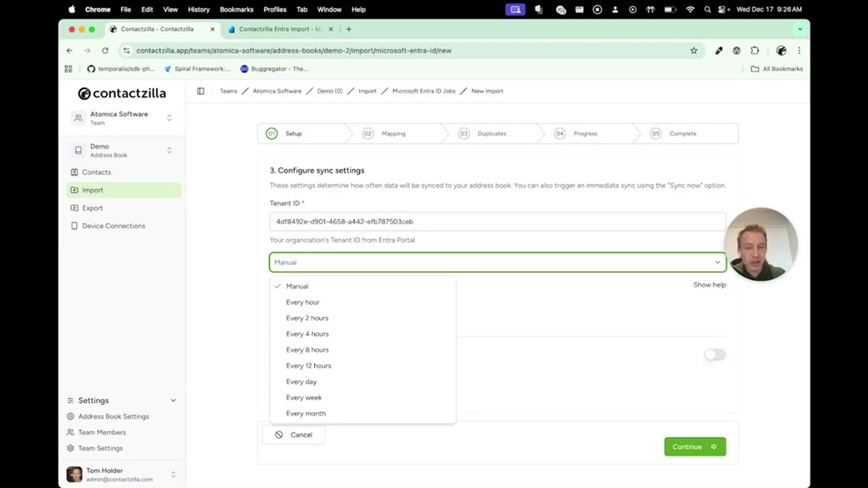868x488 pixels.
Task: Open Bookmarks menu in menu bar
Action: point(237,9)
